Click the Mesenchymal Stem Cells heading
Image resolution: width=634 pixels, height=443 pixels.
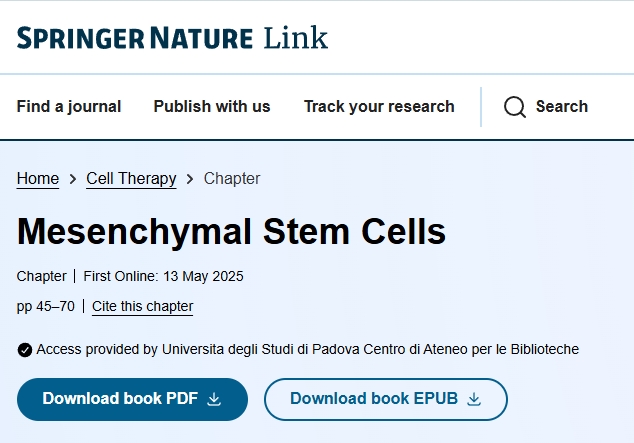tap(231, 231)
